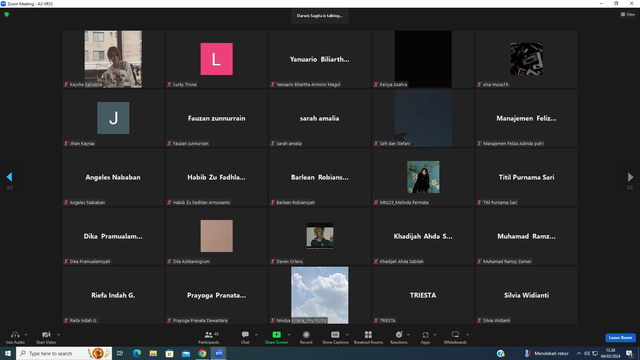The height and width of the screenshot is (360, 640).
Task: Select Jihan Kayraa's avatar tile
Action: (113, 118)
